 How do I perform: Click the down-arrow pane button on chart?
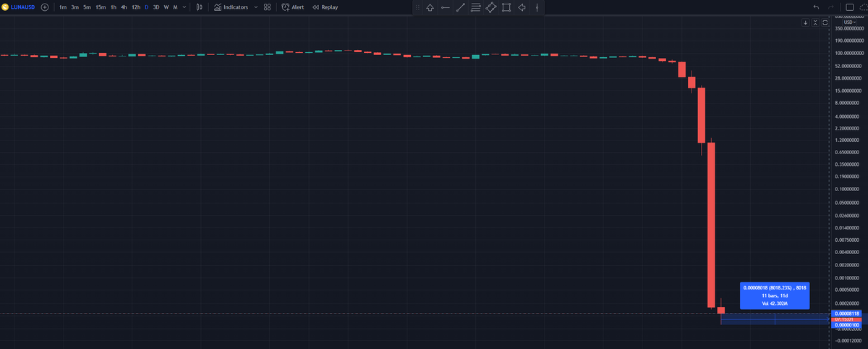[806, 23]
